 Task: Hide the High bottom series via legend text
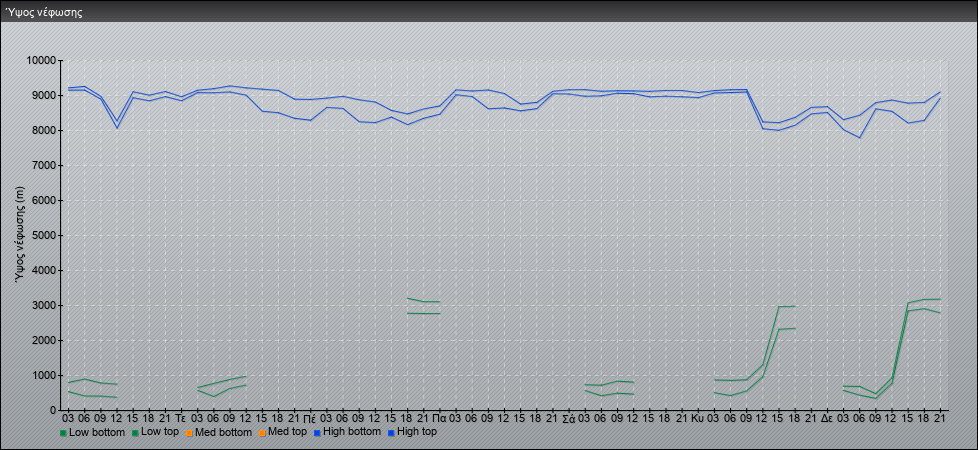[x=354, y=432]
